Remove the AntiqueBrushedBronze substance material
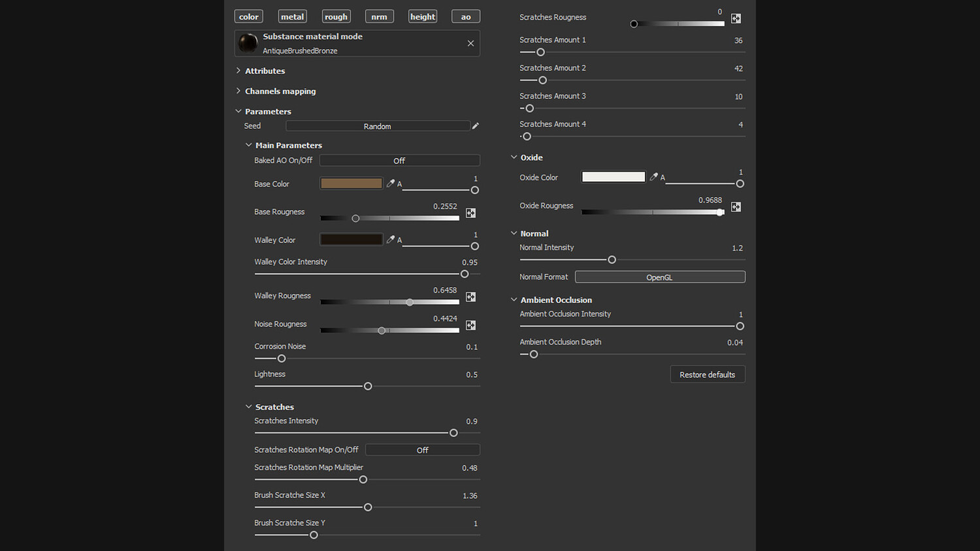Viewport: 980px width, 551px height. coord(470,43)
